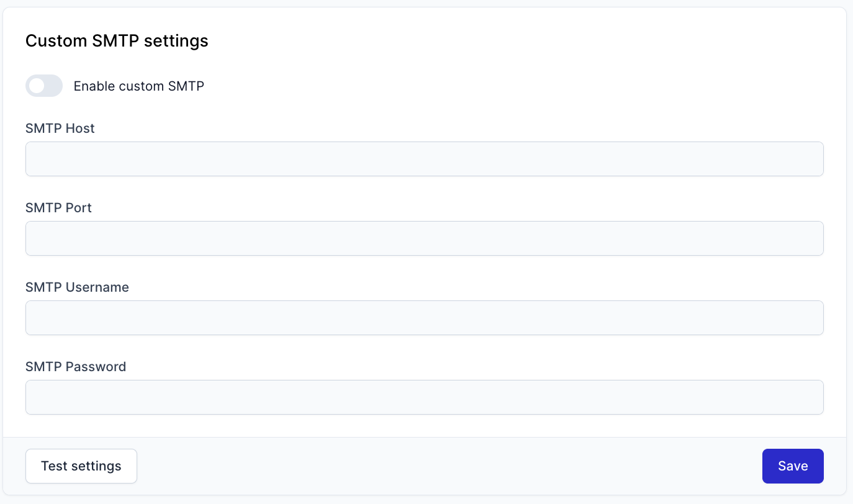Focus the SMTP Password input field

pyautogui.click(x=425, y=397)
